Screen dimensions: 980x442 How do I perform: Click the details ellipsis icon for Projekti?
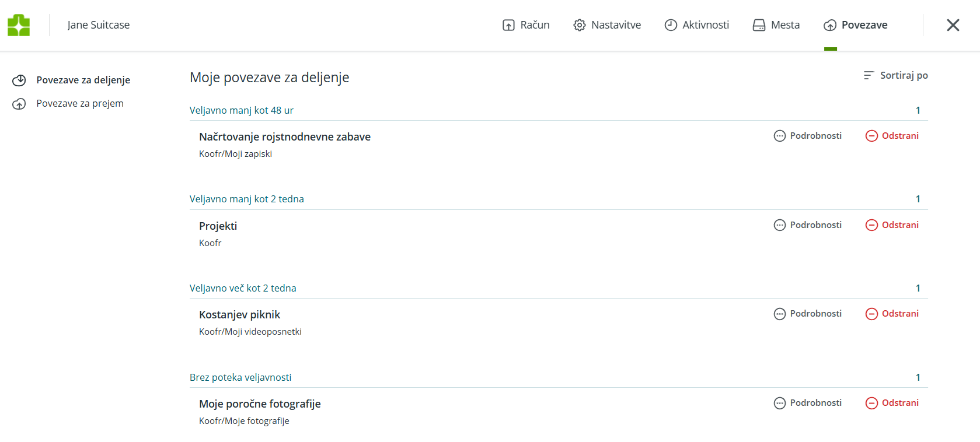[780, 225]
